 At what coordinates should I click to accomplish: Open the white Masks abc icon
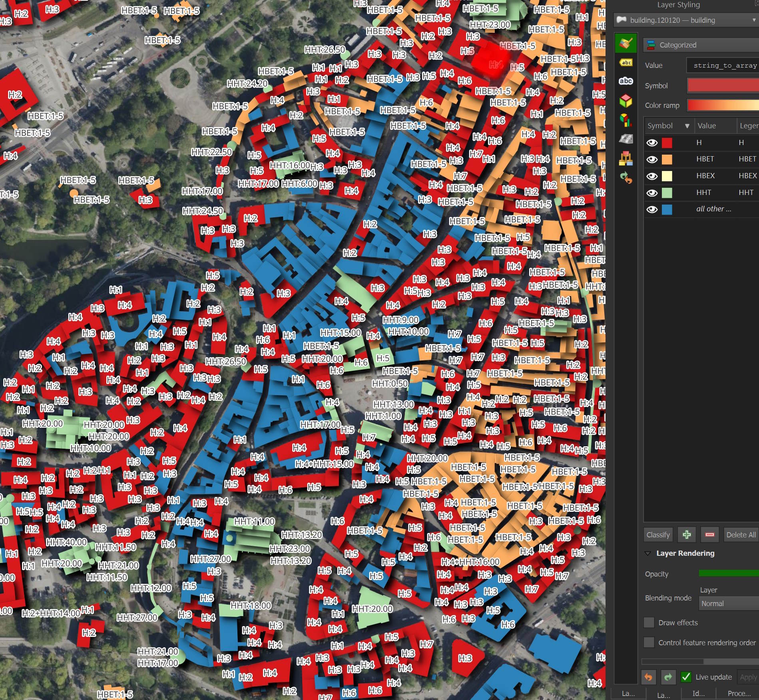coord(626,81)
